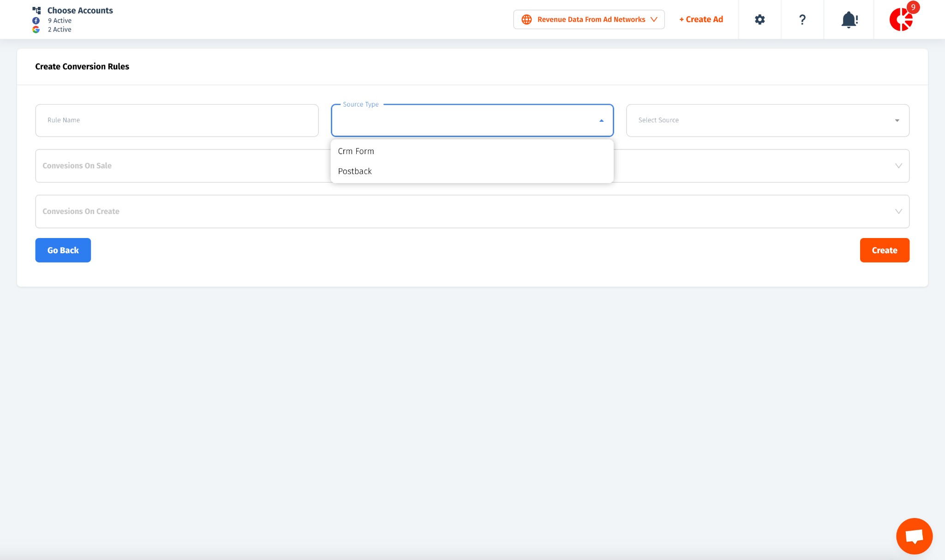Focus the Rule Name input field

[177, 120]
